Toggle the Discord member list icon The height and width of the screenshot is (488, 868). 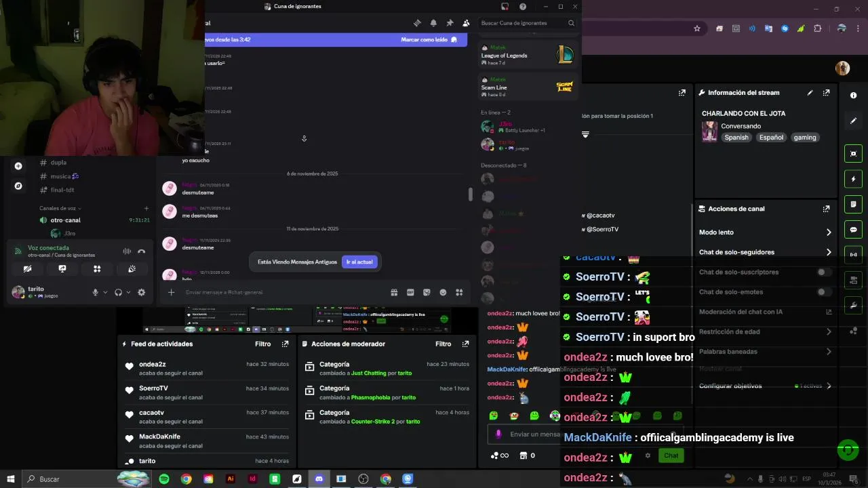(x=466, y=23)
